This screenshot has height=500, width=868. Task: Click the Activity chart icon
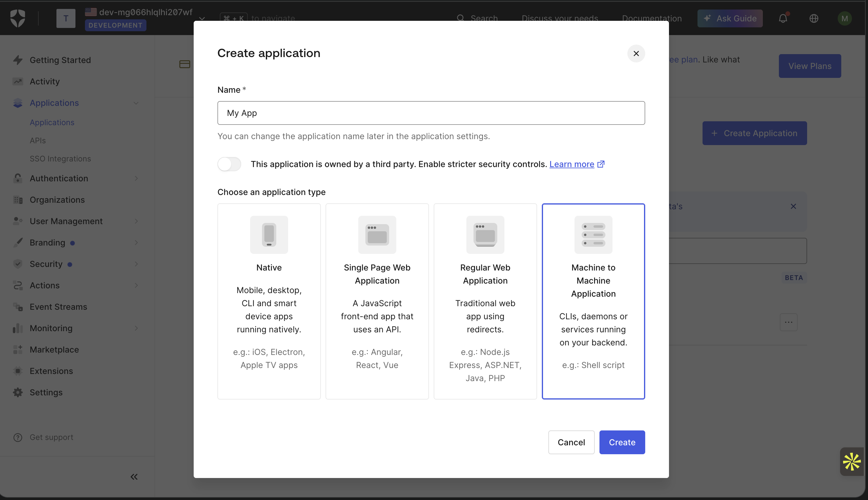pyautogui.click(x=18, y=81)
